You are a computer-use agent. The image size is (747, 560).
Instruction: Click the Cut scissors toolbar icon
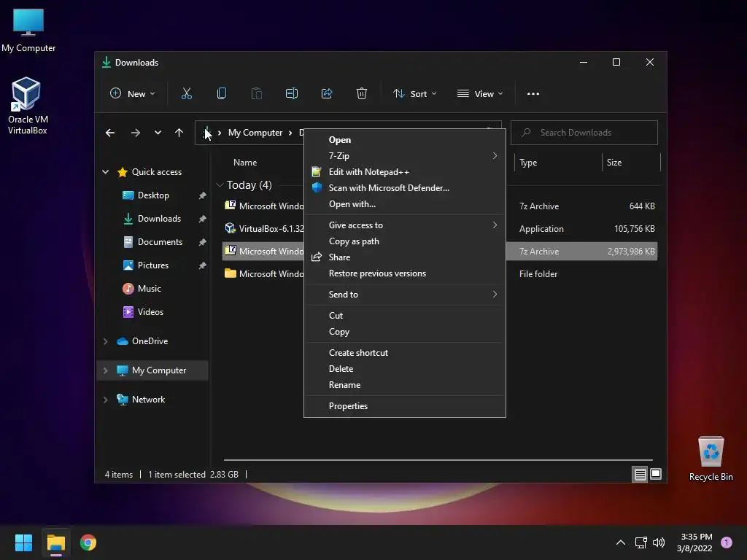pyautogui.click(x=187, y=94)
